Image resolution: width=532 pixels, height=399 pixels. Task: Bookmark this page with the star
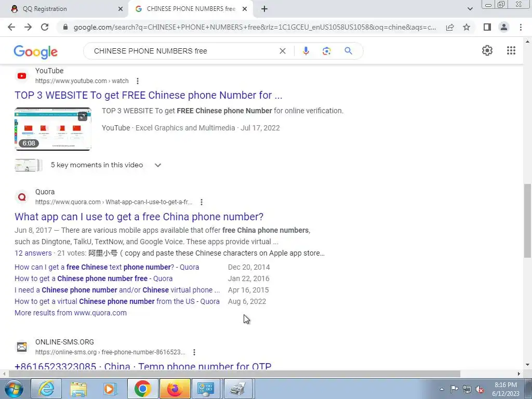[467, 27]
